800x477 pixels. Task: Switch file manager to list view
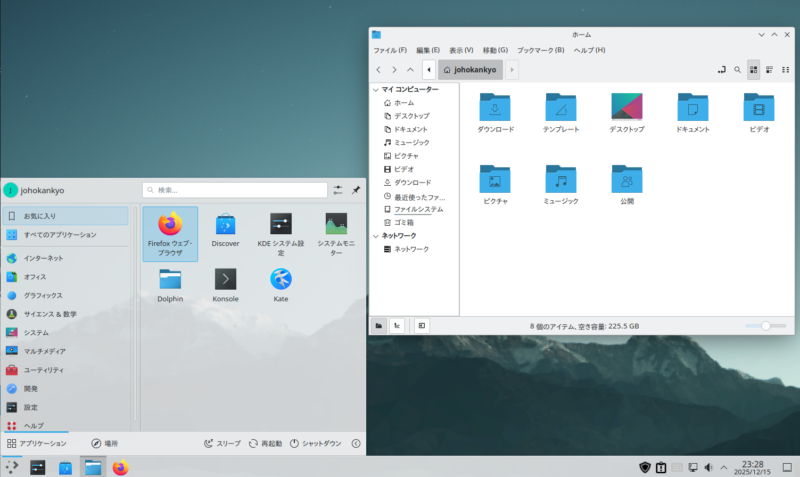point(769,70)
